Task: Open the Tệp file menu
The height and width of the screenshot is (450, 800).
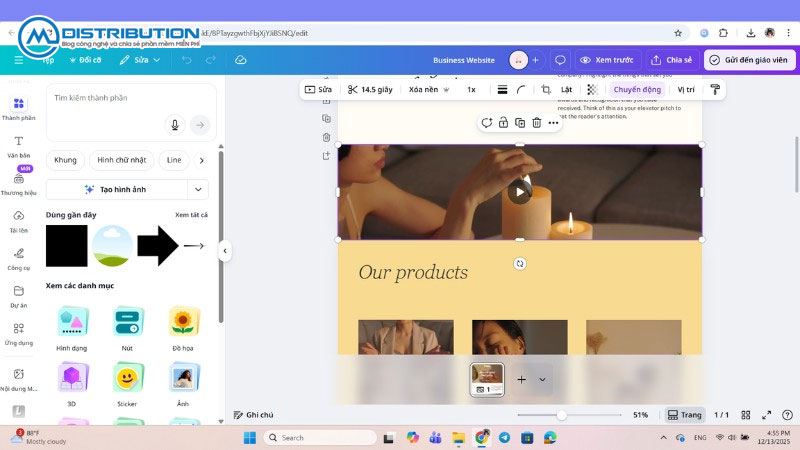Action: pyautogui.click(x=48, y=60)
